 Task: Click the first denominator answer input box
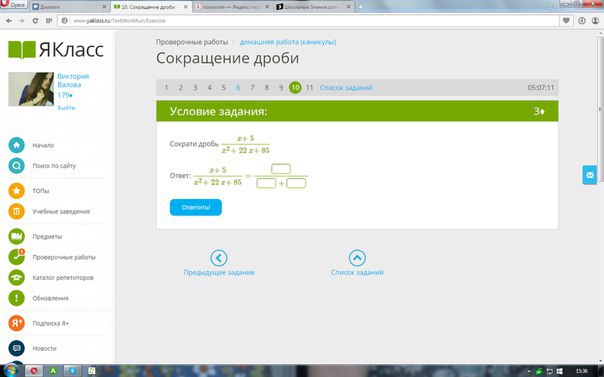[x=266, y=183]
